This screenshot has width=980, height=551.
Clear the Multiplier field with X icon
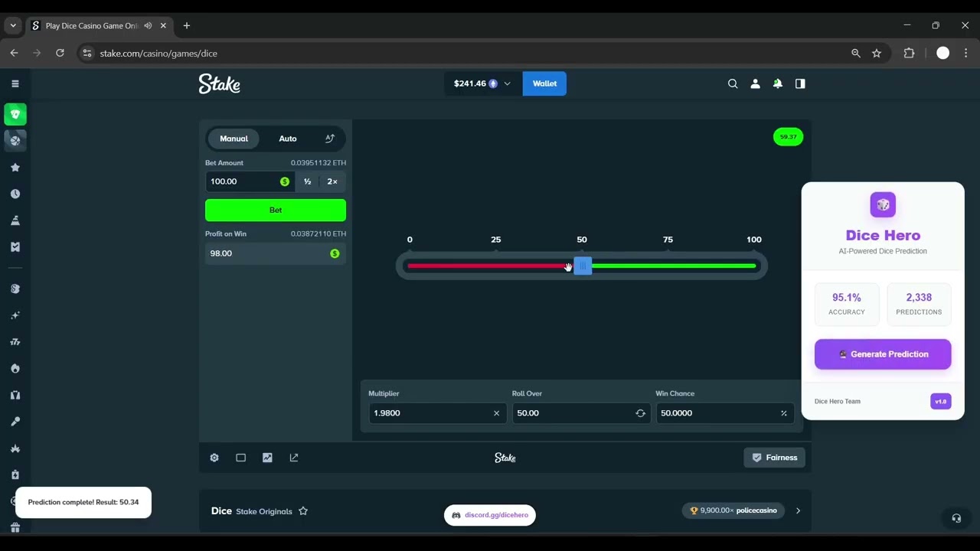coord(496,413)
